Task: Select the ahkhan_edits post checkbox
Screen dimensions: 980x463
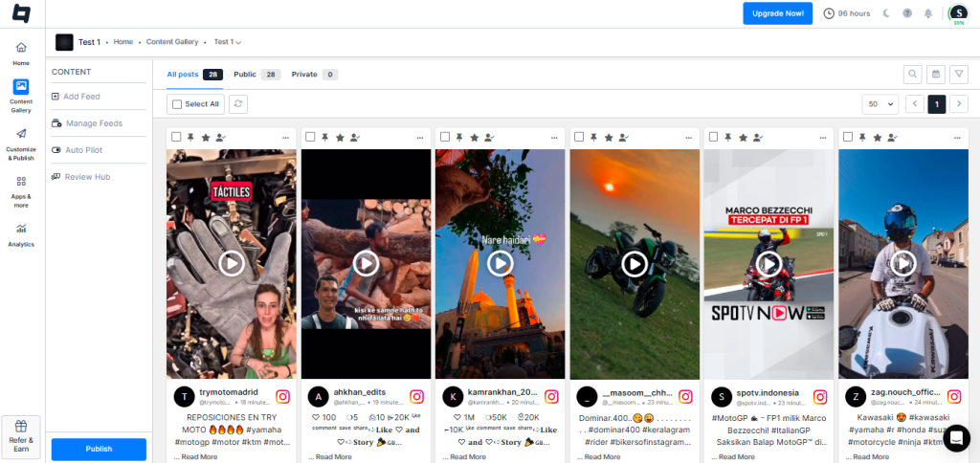Action: tap(311, 137)
